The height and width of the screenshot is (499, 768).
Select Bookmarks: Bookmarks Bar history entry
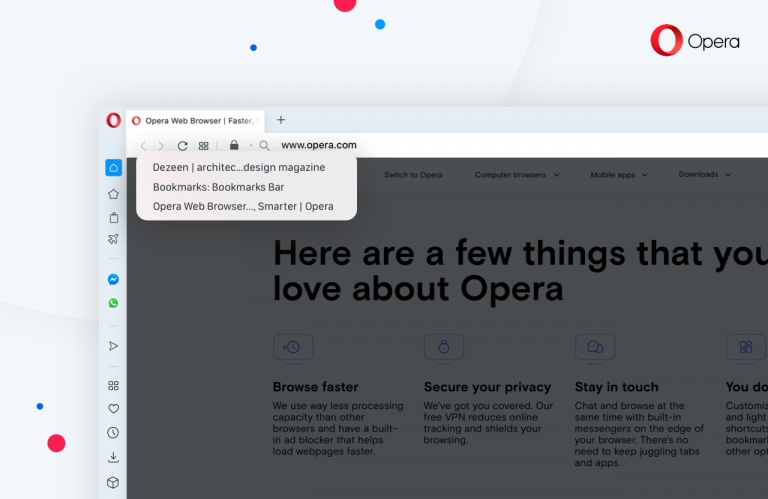tap(218, 187)
